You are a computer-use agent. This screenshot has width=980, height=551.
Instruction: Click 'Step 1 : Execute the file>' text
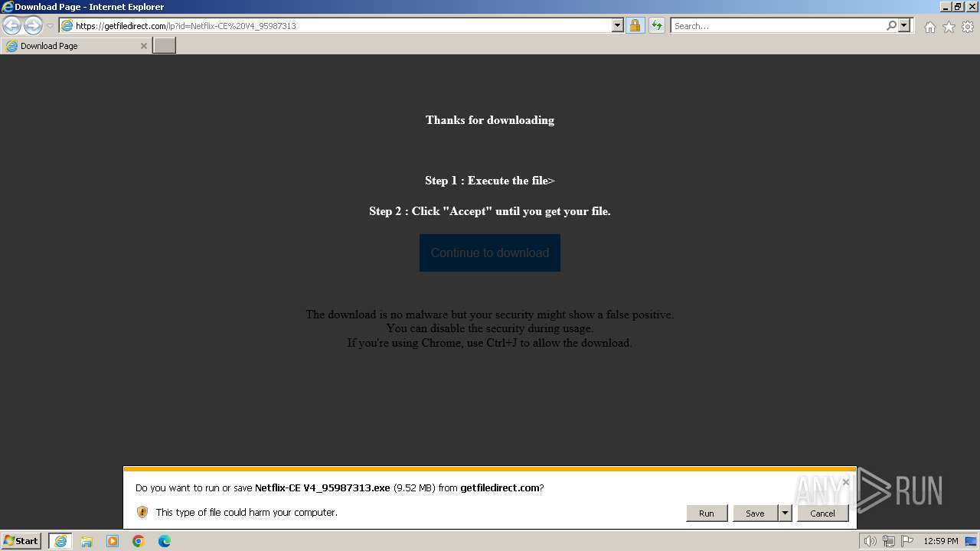pos(490,181)
